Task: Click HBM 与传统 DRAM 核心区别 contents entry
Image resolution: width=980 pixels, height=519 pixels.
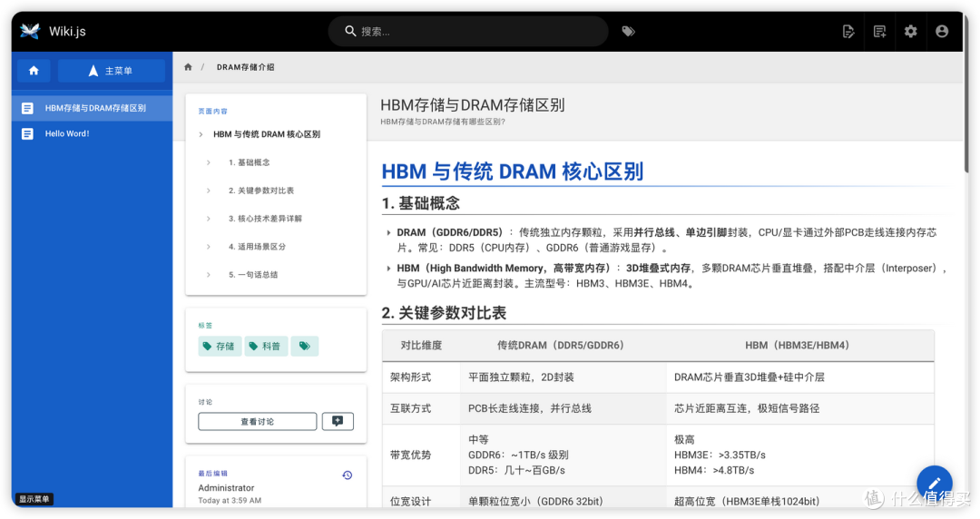Action: (x=267, y=134)
